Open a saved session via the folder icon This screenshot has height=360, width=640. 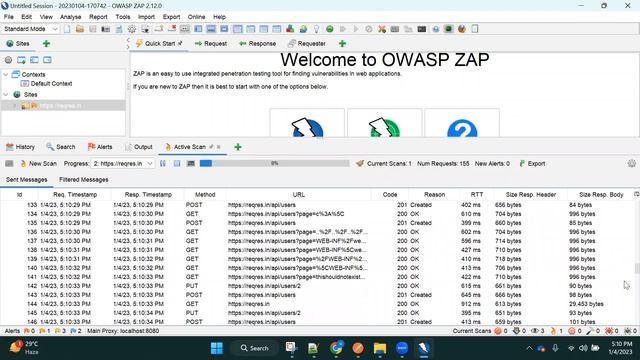pyautogui.click(x=80, y=29)
